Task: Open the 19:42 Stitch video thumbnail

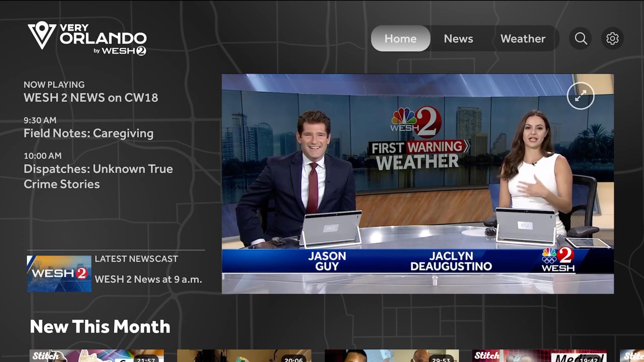Action: coord(539,356)
